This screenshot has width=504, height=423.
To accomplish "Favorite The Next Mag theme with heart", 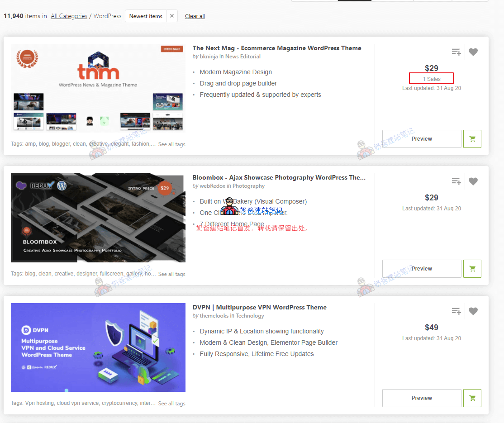I will point(473,52).
